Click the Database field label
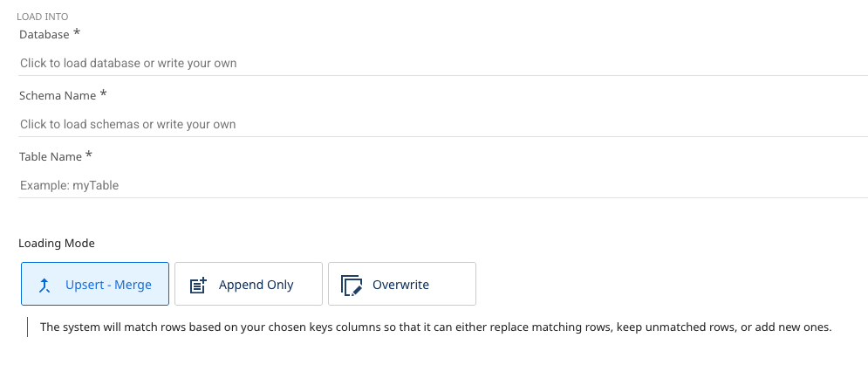 (x=44, y=34)
